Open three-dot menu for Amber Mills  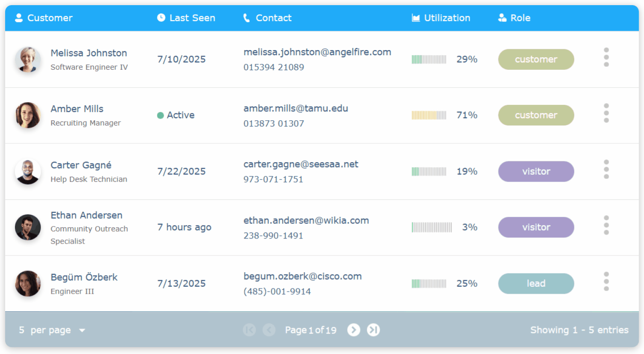(x=606, y=113)
